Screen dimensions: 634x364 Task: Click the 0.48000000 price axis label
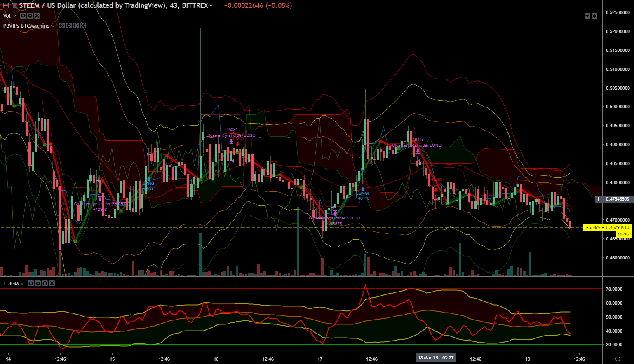click(x=618, y=183)
